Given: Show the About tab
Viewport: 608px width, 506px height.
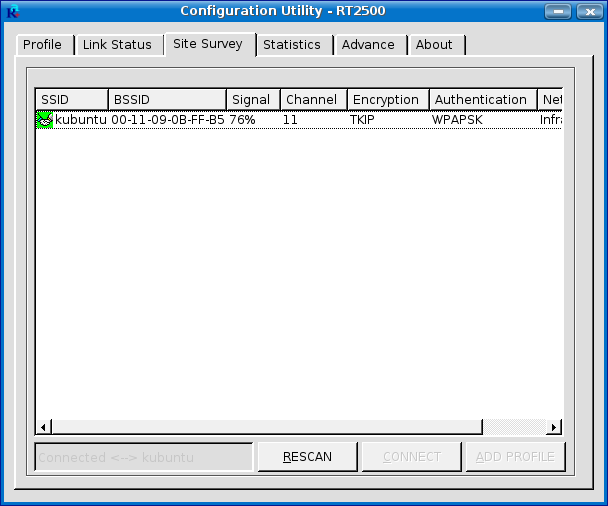Looking at the screenshot, I should 434,45.
